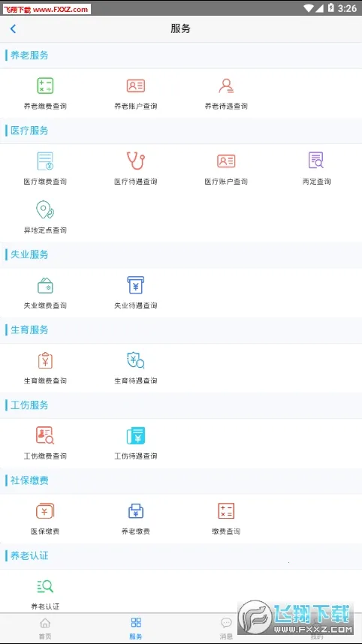Open 缴费查询 red calculator icon

pyautogui.click(x=226, y=511)
